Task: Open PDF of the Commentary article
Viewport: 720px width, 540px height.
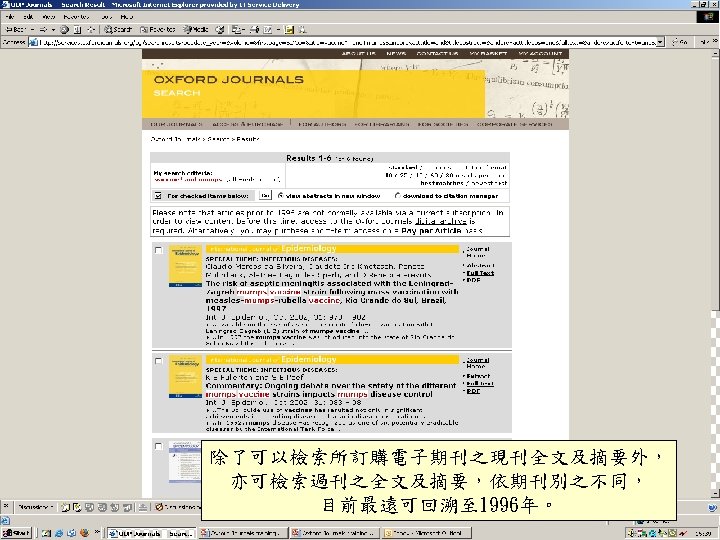Action: (x=473, y=391)
